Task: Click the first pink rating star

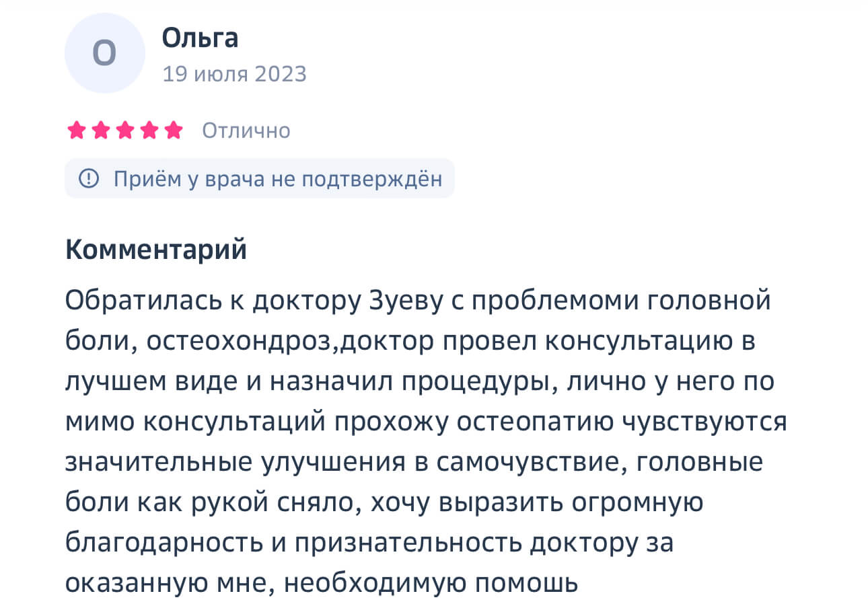Action: (x=77, y=130)
